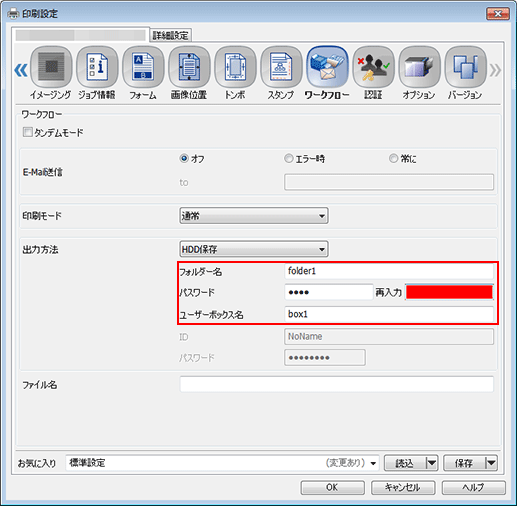Image resolution: width=517 pixels, height=506 pixels.
Task: Open the 出力方法 dropdown showing HDD保存
Action: pos(254,249)
